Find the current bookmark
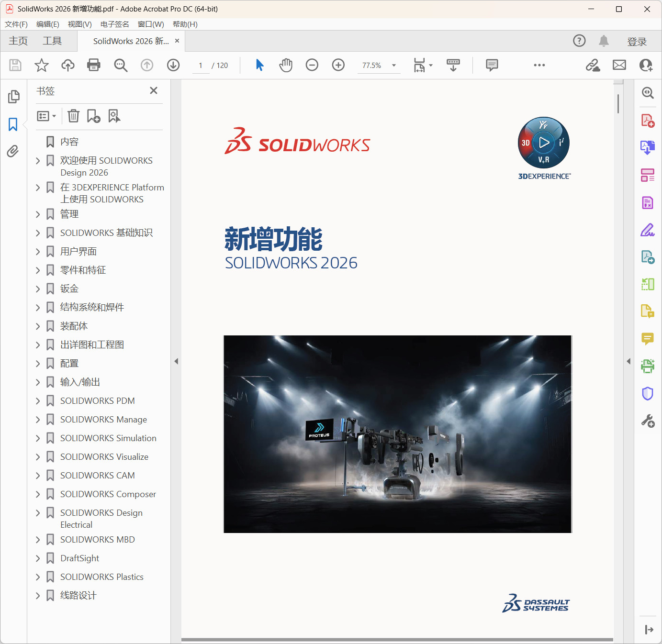Viewport: 662px width, 644px height. [x=114, y=116]
